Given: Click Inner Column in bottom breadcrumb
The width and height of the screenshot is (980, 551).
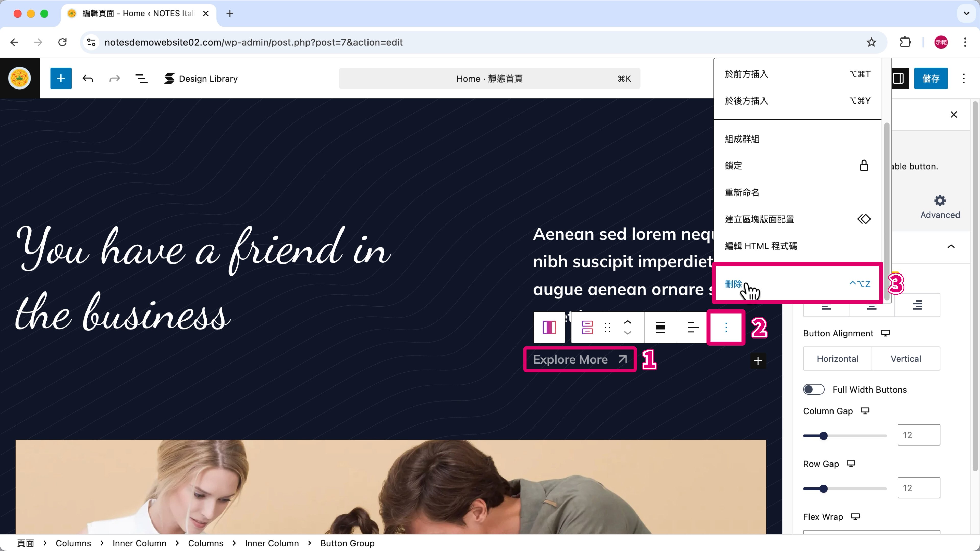Looking at the screenshot, I should pyautogui.click(x=272, y=543).
